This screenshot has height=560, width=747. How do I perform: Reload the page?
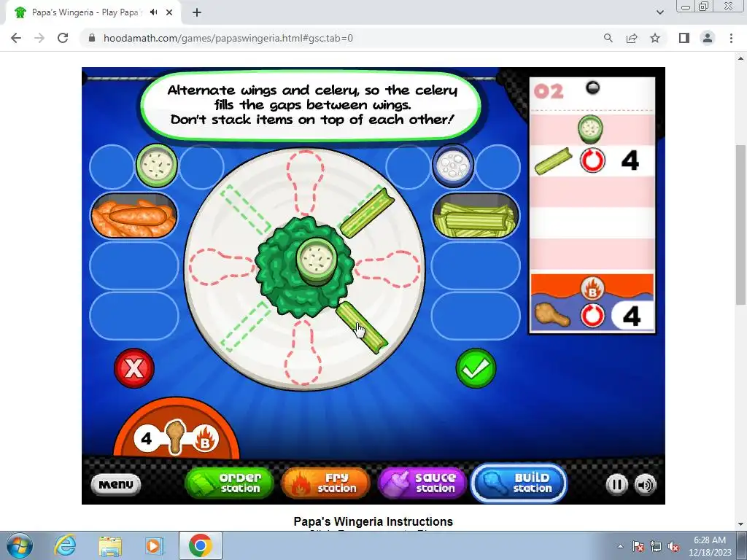tap(63, 38)
